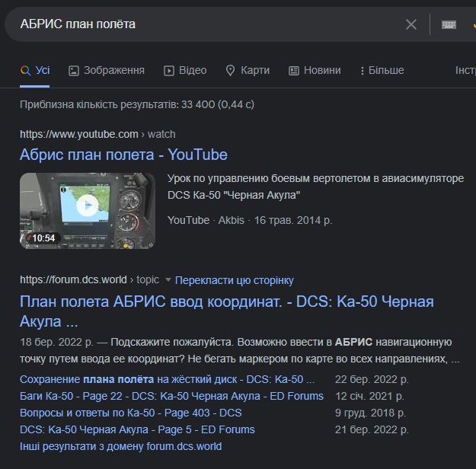This screenshot has width=476, height=469.
Task: Open the Інструменти option
Action: pyautogui.click(x=465, y=70)
